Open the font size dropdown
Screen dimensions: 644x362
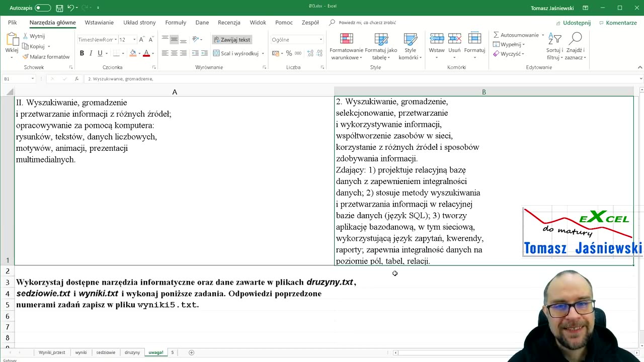(x=134, y=40)
